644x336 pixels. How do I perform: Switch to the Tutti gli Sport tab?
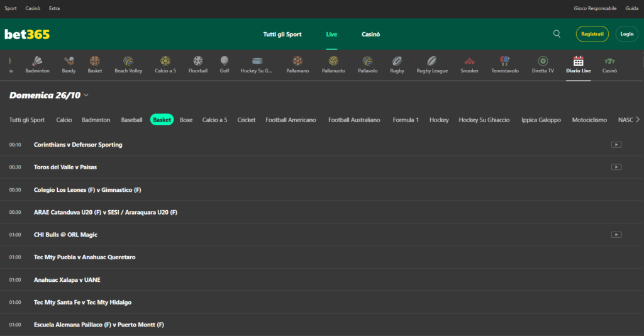282,34
